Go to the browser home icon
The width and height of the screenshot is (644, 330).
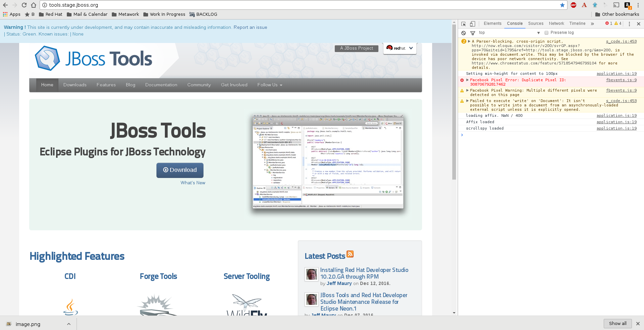click(x=34, y=5)
